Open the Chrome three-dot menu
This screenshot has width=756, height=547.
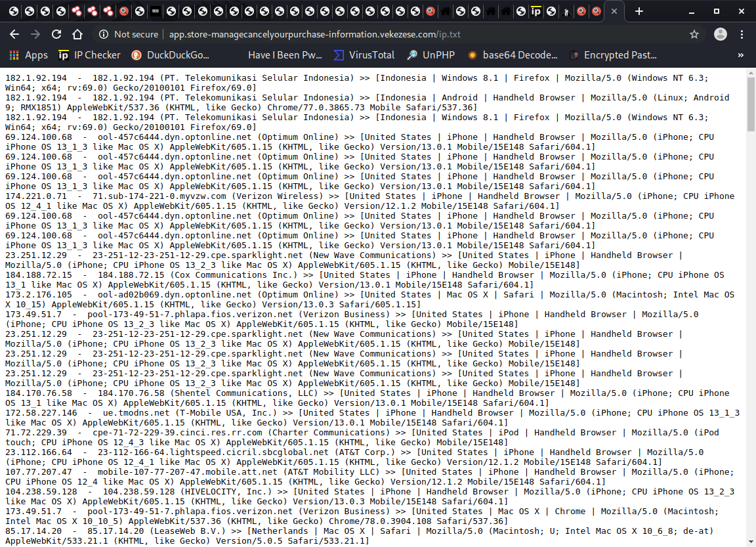pos(742,34)
